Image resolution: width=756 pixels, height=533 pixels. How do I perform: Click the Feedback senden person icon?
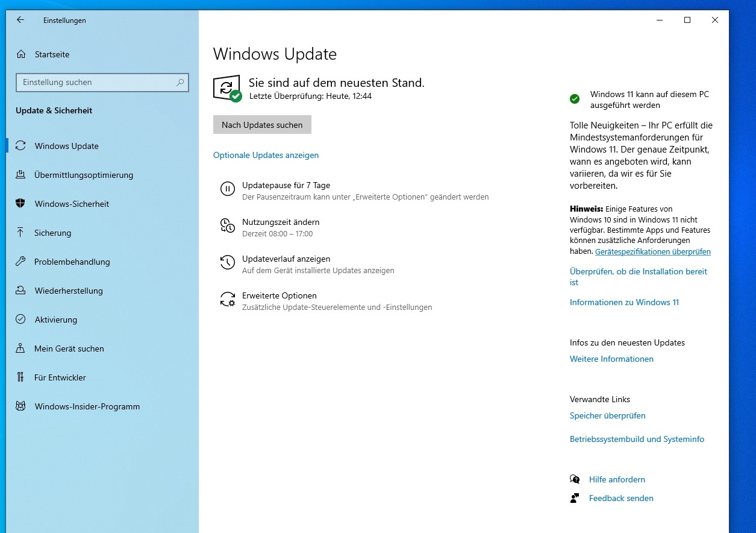point(575,498)
